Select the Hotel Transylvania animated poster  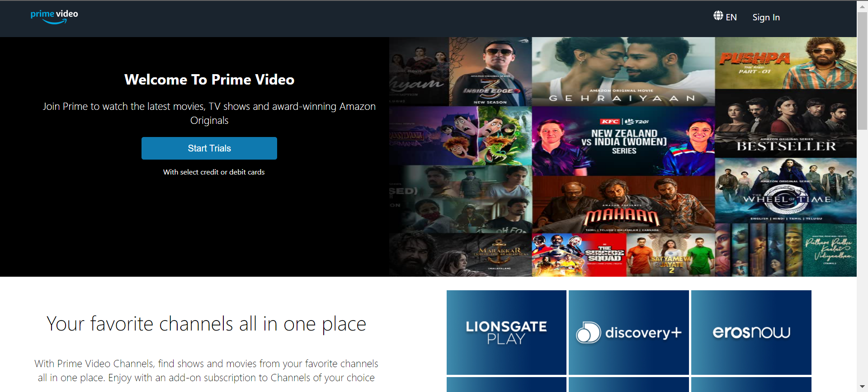coord(460,136)
